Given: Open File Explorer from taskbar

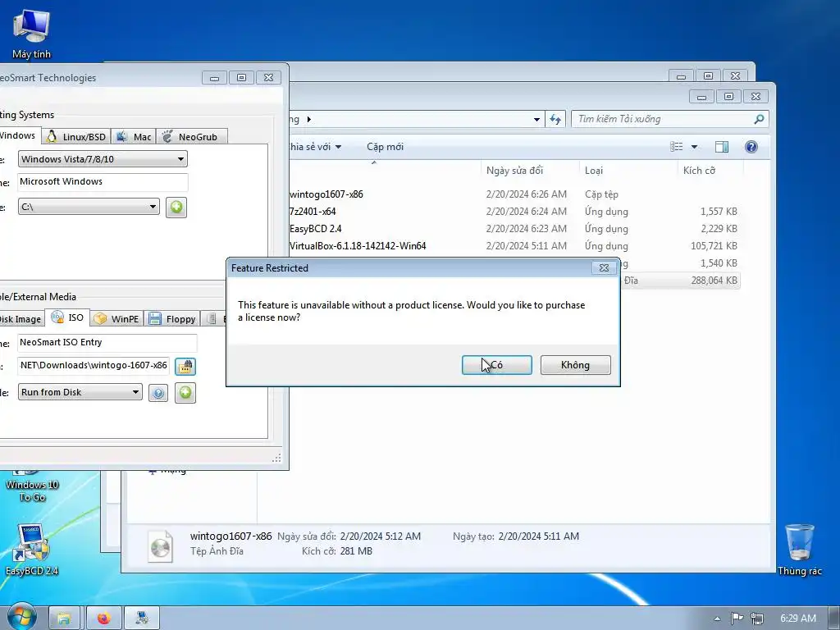Looking at the screenshot, I should click(x=64, y=619).
